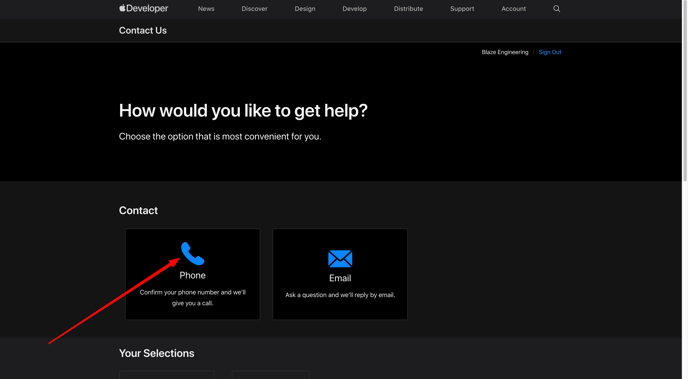Choose the Phone contact option card
This screenshot has height=379, width=688.
point(193,274)
